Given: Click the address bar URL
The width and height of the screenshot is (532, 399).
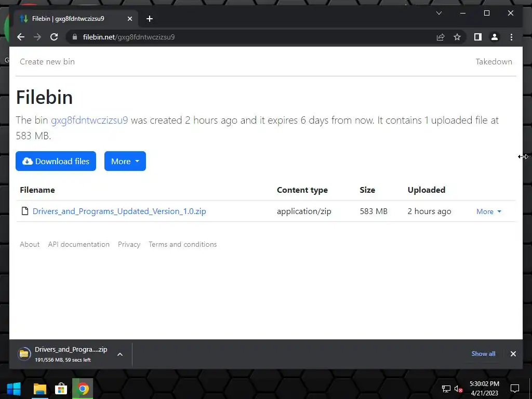Looking at the screenshot, I should point(129,37).
